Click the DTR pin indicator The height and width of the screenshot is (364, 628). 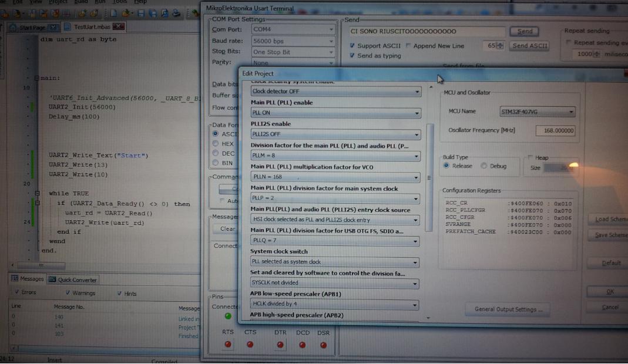280,345
